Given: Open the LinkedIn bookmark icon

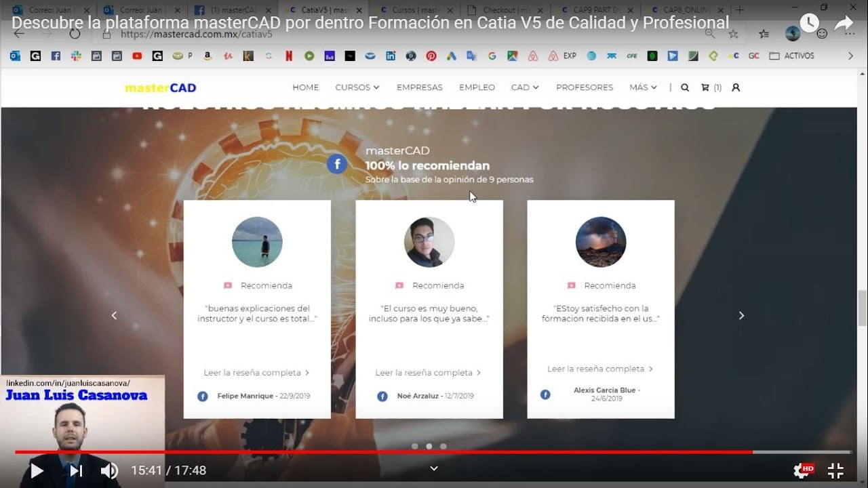Looking at the screenshot, I should [x=391, y=56].
